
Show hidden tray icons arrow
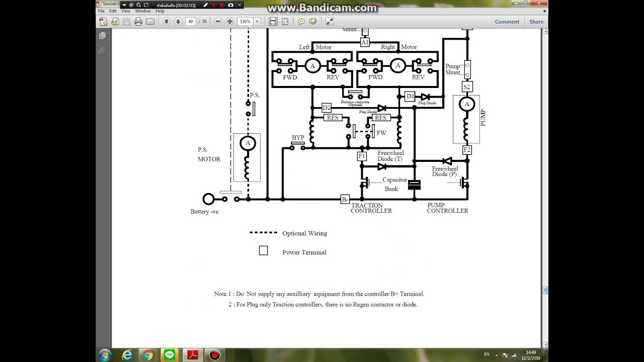pyautogui.click(x=497, y=355)
